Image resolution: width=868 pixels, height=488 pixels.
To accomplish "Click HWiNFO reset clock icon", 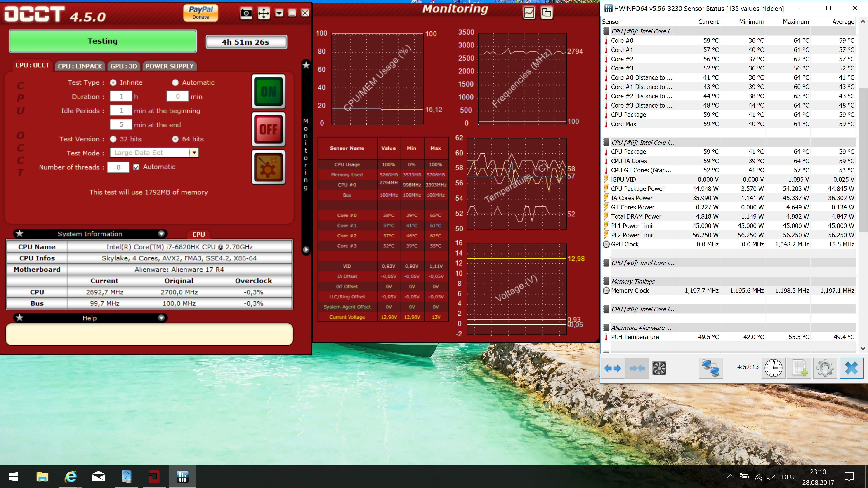I will pyautogui.click(x=773, y=368).
